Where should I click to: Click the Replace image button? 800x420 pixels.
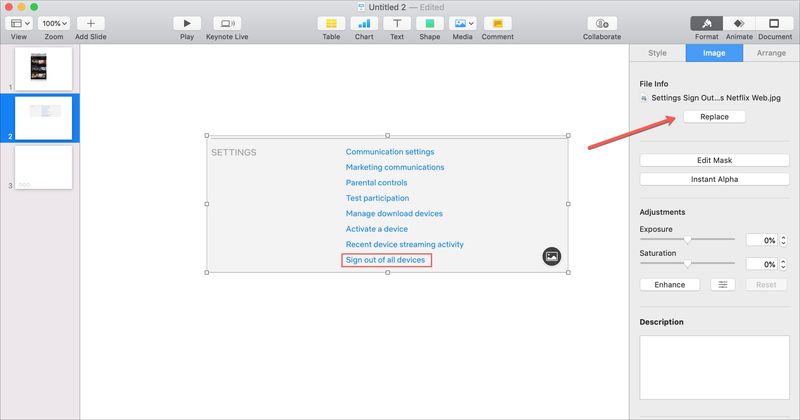click(x=714, y=117)
